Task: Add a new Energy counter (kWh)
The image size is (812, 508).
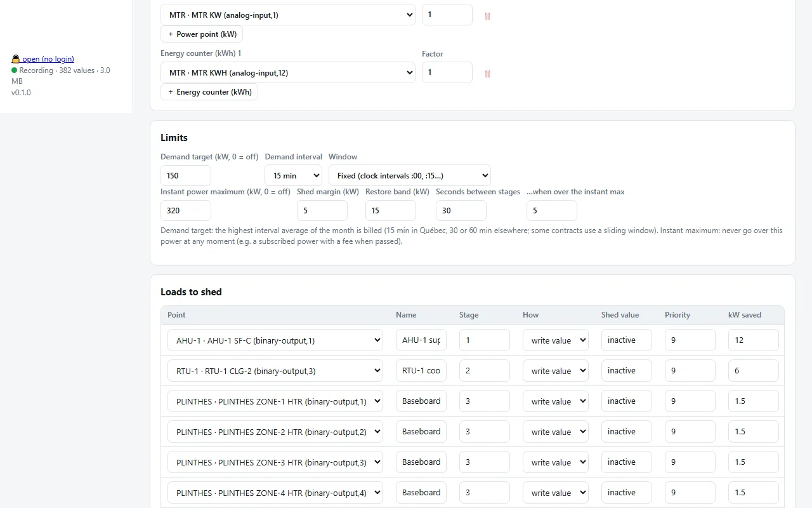Action: click(x=209, y=92)
